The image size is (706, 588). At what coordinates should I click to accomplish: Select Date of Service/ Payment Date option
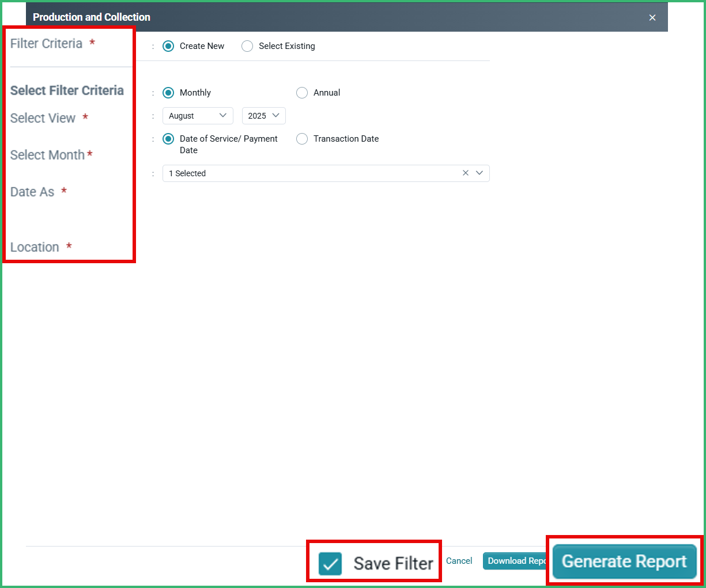pos(168,139)
